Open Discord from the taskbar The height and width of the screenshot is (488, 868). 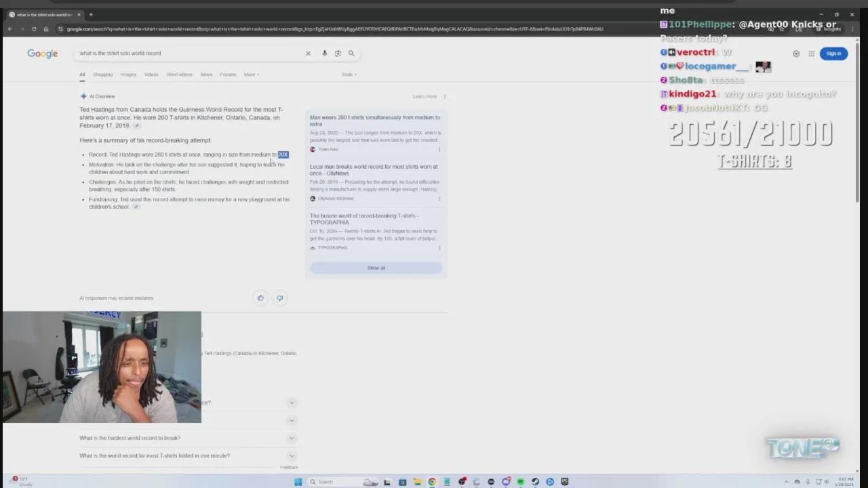coord(506,482)
